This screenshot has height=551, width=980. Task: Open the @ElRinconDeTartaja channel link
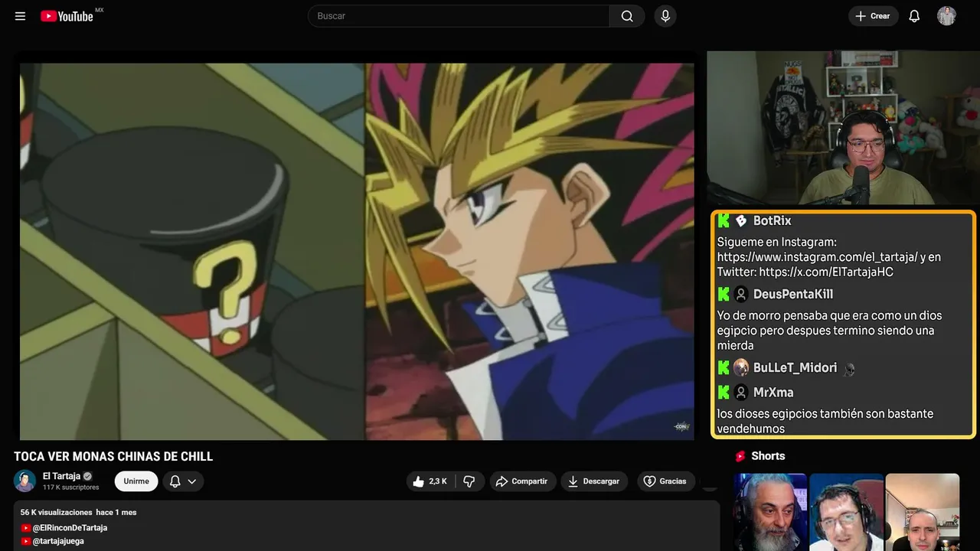click(x=70, y=528)
